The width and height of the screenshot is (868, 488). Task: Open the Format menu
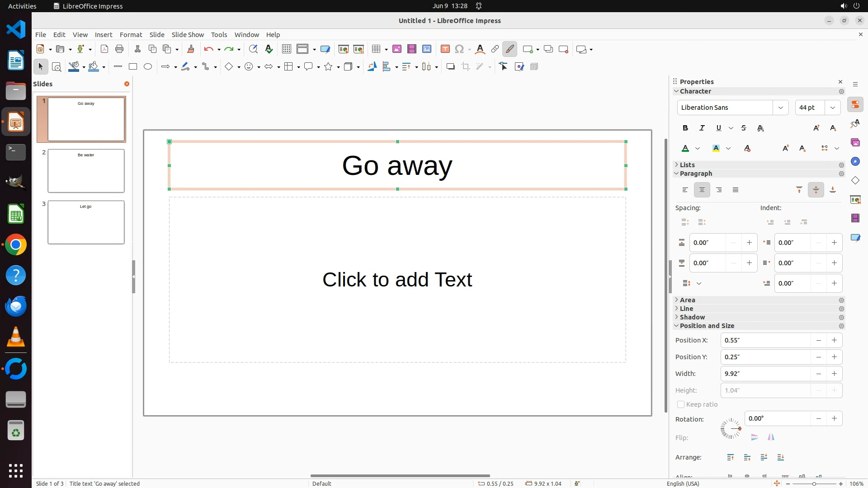[x=131, y=35]
